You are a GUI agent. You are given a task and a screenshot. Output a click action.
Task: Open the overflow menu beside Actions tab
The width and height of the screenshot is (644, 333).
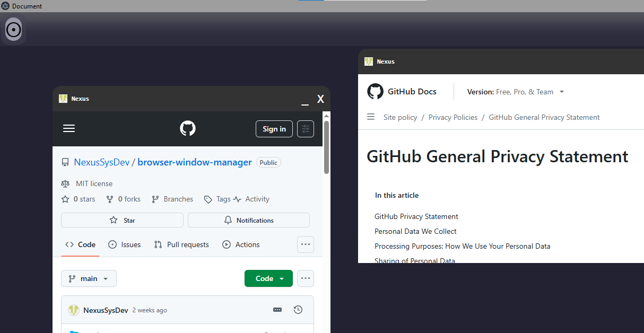pyautogui.click(x=305, y=244)
